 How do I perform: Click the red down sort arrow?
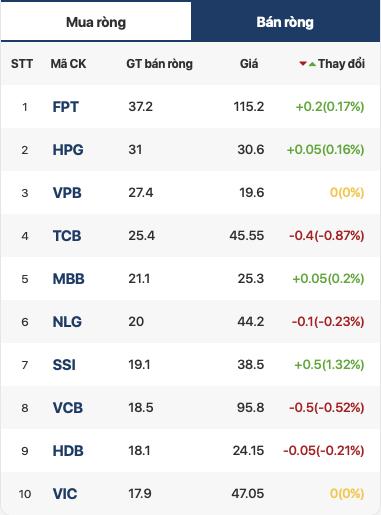pyautogui.click(x=303, y=63)
